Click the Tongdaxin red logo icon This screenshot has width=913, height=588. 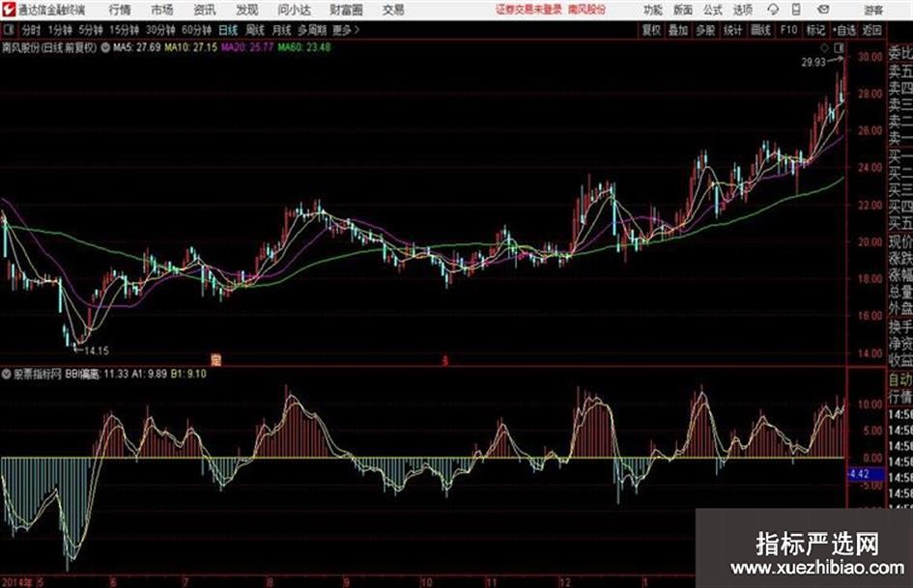[9, 10]
